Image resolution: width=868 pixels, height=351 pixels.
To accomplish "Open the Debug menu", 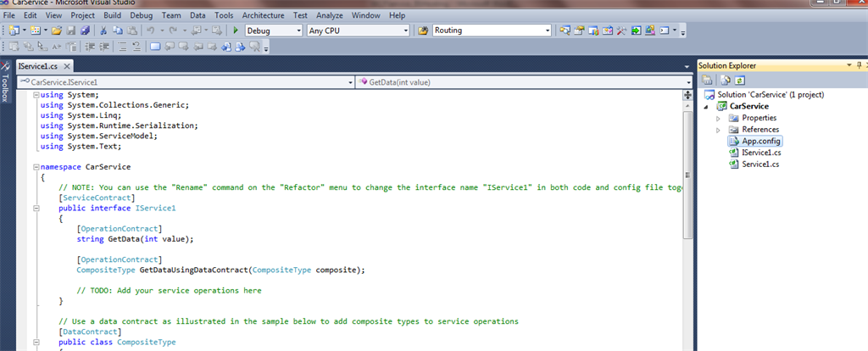I will pyautogui.click(x=142, y=15).
